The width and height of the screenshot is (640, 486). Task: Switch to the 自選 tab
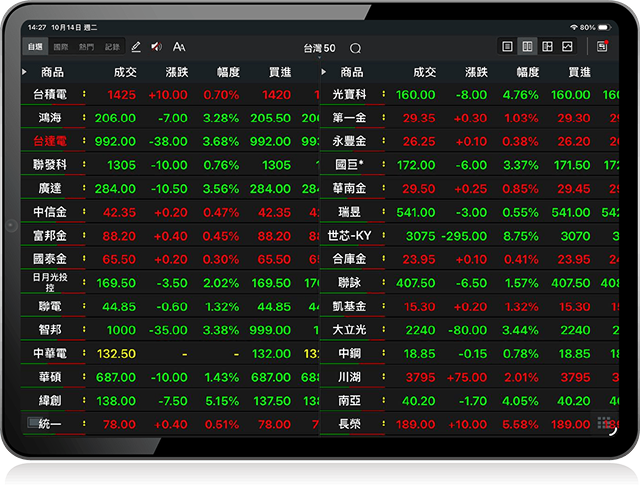pyautogui.click(x=35, y=47)
